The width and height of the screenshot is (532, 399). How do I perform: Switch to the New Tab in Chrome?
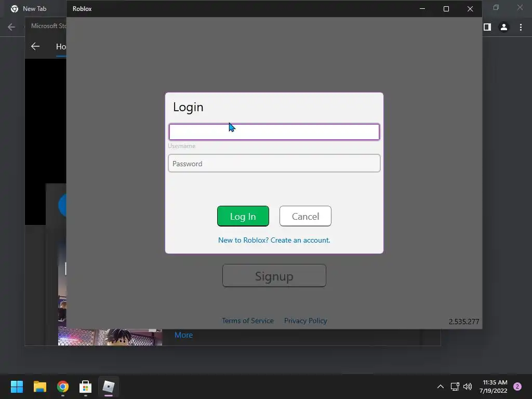point(34,9)
